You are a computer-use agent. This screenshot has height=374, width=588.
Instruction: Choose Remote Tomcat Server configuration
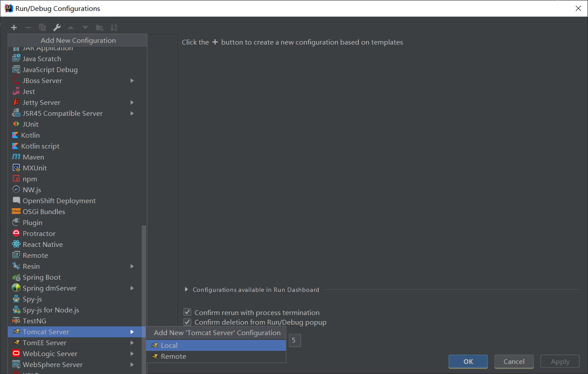[x=216, y=356]
